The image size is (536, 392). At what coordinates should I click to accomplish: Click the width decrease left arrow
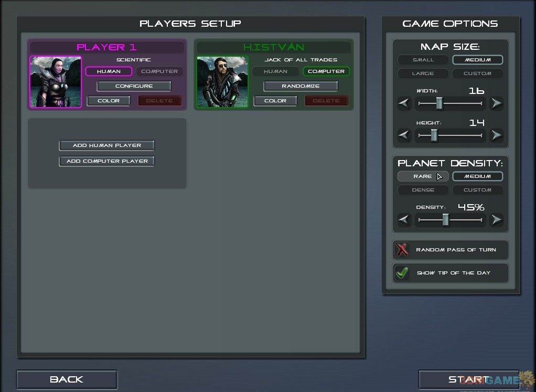point(404,104)
